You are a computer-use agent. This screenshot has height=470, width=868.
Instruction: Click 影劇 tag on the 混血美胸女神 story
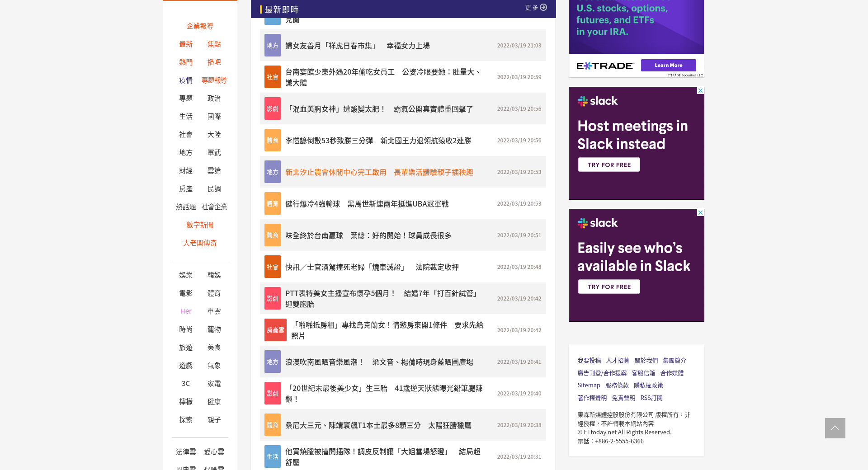[272, 108]
